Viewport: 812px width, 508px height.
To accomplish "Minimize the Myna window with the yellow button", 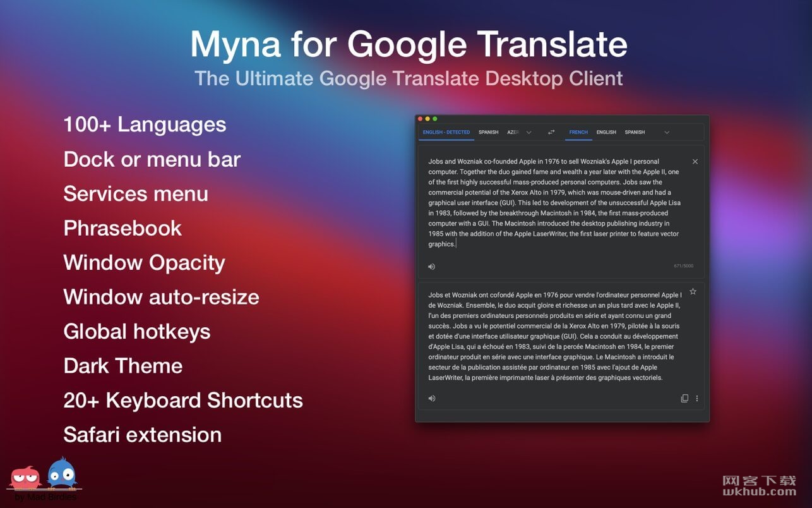I will (427, 119).
